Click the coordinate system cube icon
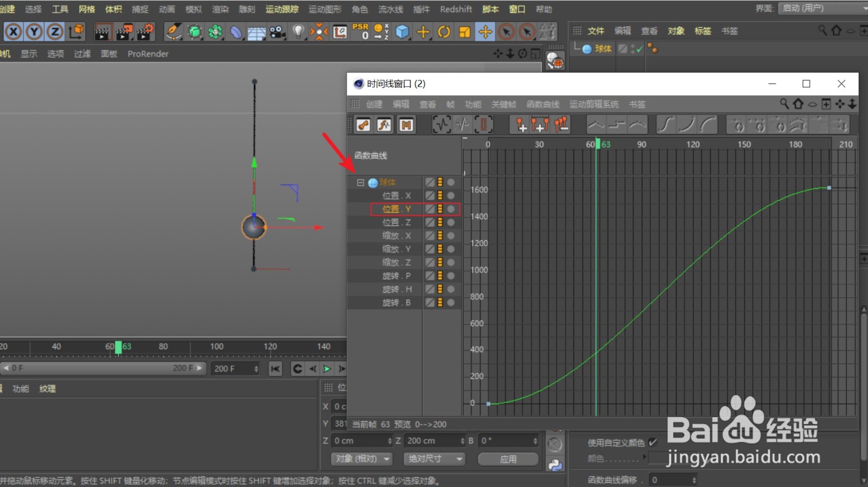Screen dimensions: 868x487 click(x=76, y=32)
